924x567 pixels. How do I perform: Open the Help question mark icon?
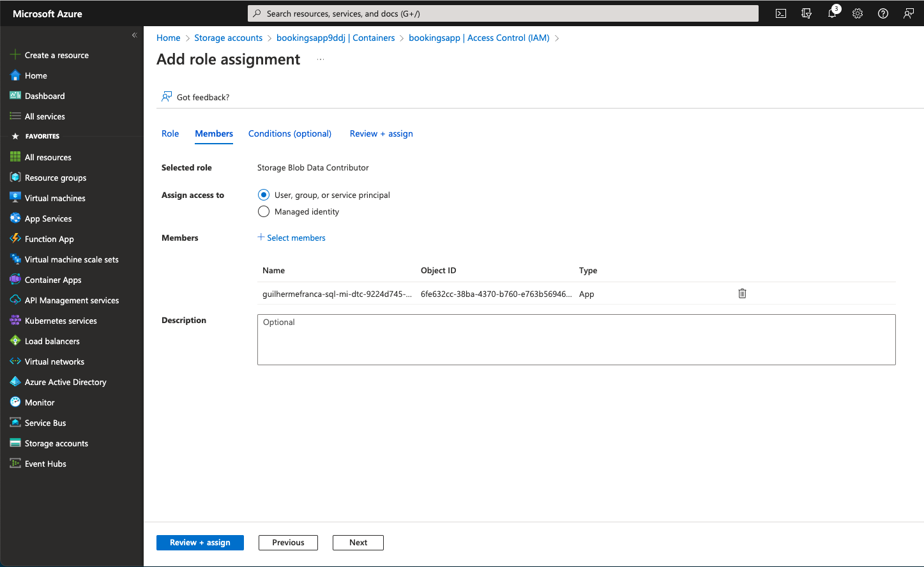(x=883, y=13)
